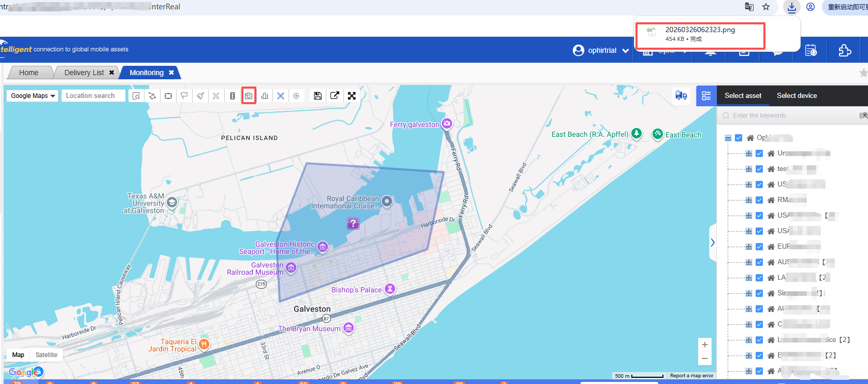
Task: Open the puzzle piece plugin icon
Action: 844,50
